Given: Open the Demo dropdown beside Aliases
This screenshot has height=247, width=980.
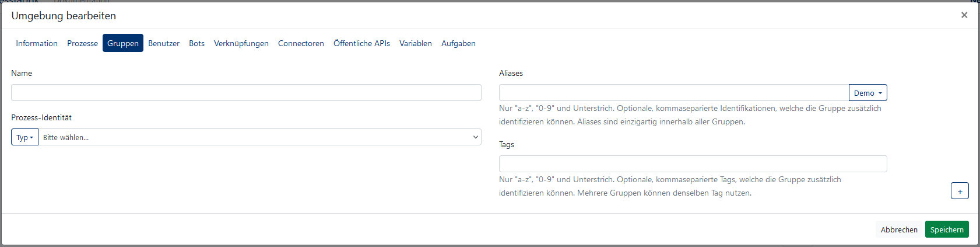Looking at the screenshot, I should tap(867, 92).
